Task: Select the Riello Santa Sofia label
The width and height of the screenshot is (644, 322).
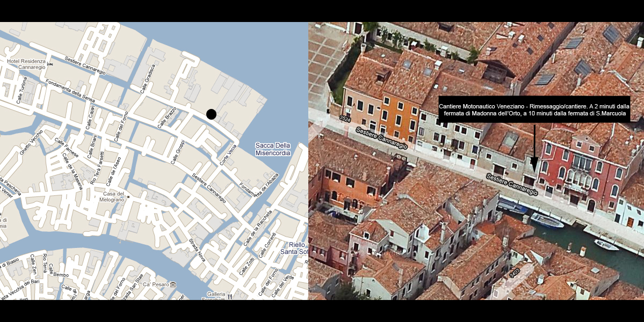Action: (294, 248)
